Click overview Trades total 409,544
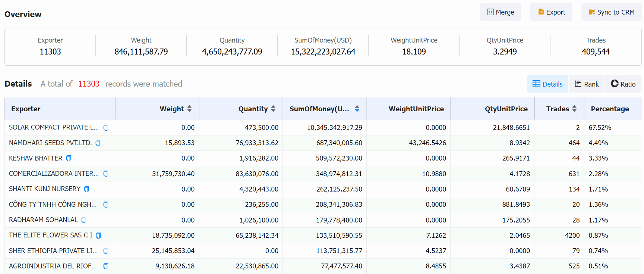The image size is (644, 274). point(596,52)
